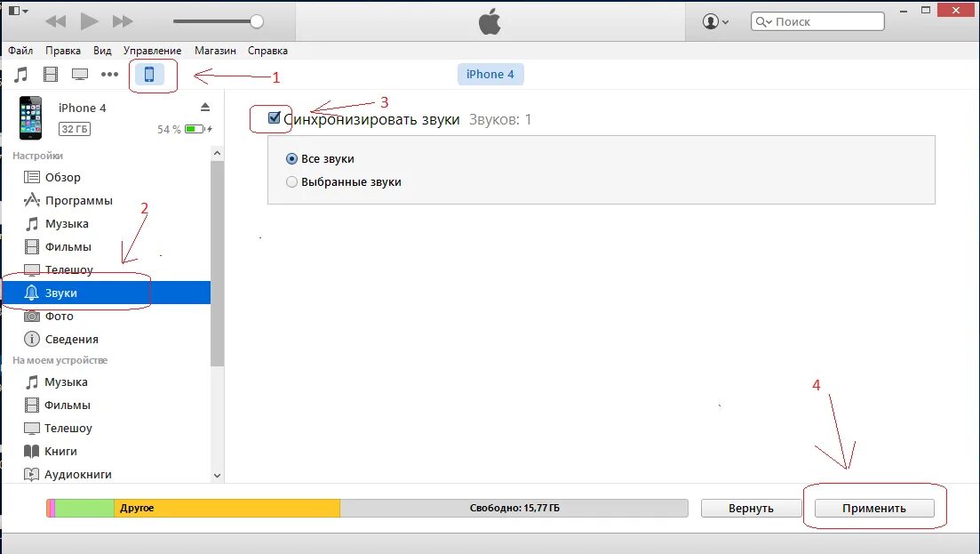This screenshot has height=554, width=980.
Task: Click sidebar scrollbar up arrow
Action: pos(217,153)
